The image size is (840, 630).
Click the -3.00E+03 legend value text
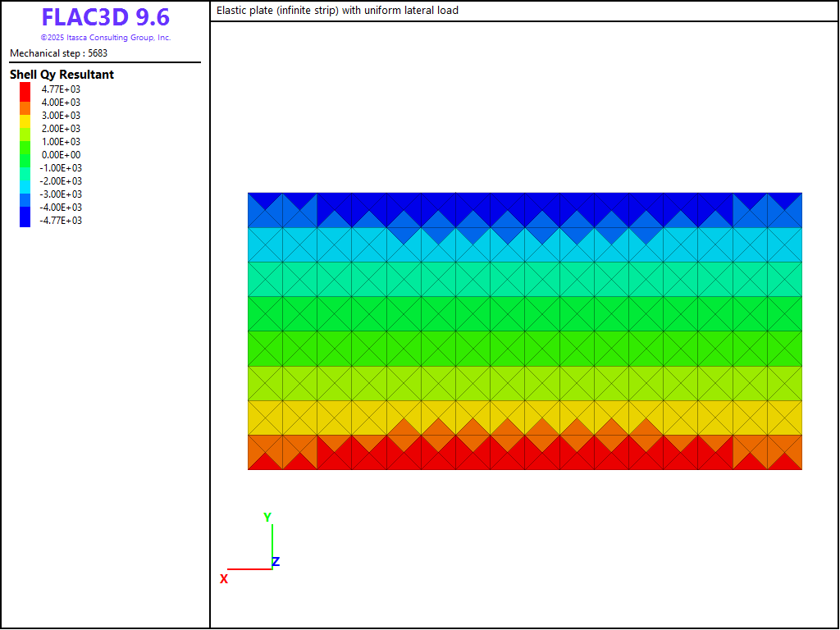[61, 194]
